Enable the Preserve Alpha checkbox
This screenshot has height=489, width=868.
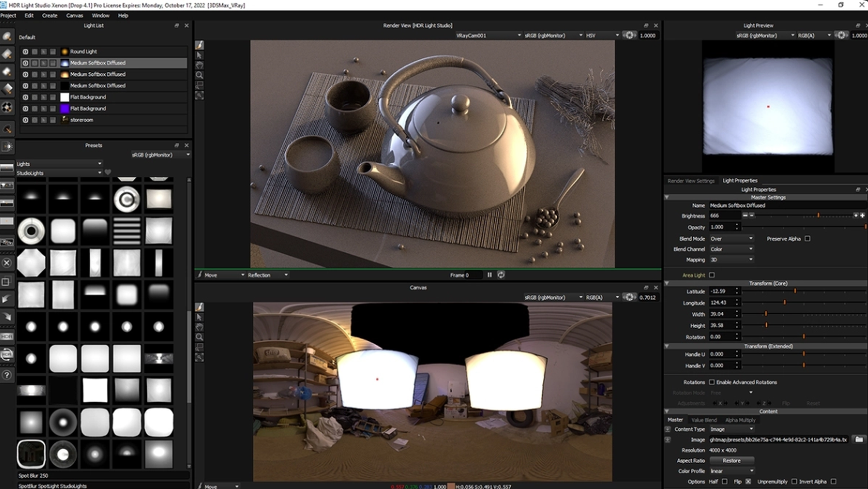pos(807,238)
